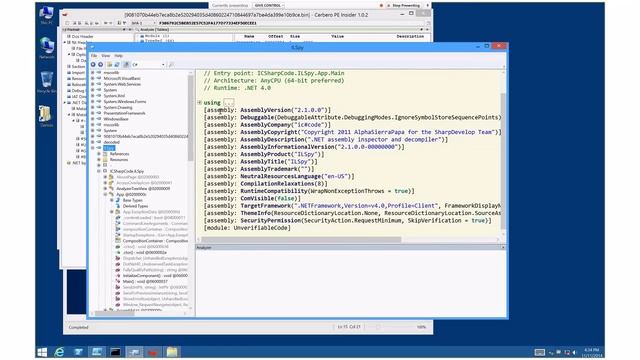Expand the System.Drawing assembly node

(x=93, y=107)
